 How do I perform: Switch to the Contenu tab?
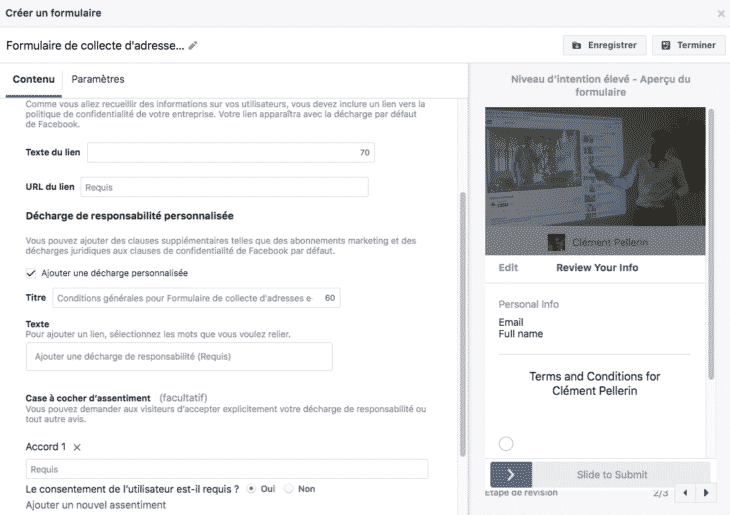click(x=33, y=80)
